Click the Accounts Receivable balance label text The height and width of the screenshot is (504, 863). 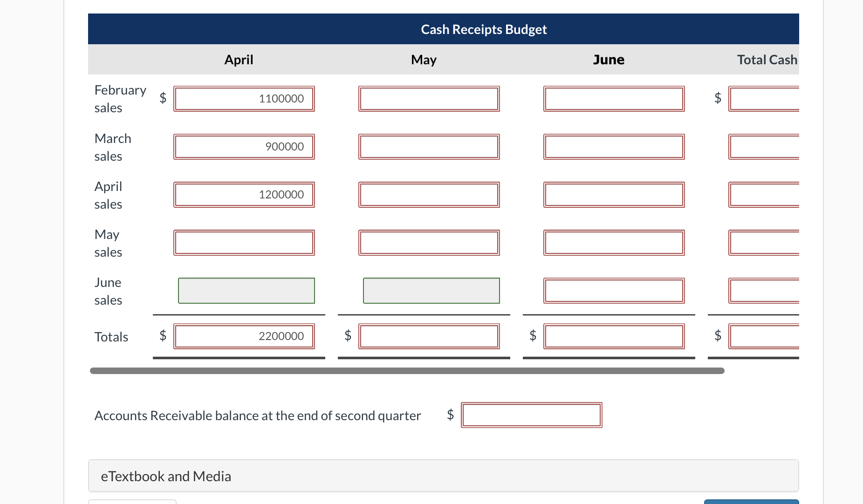pos(258,415)
